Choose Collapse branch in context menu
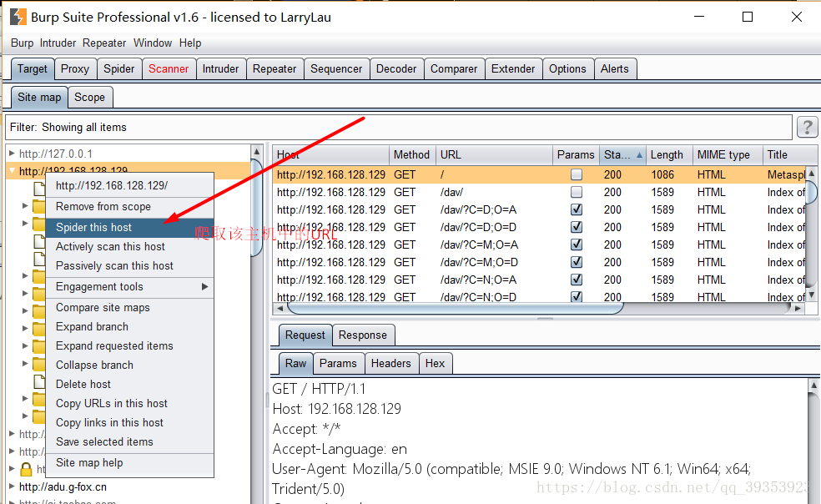 pos(130,365)
